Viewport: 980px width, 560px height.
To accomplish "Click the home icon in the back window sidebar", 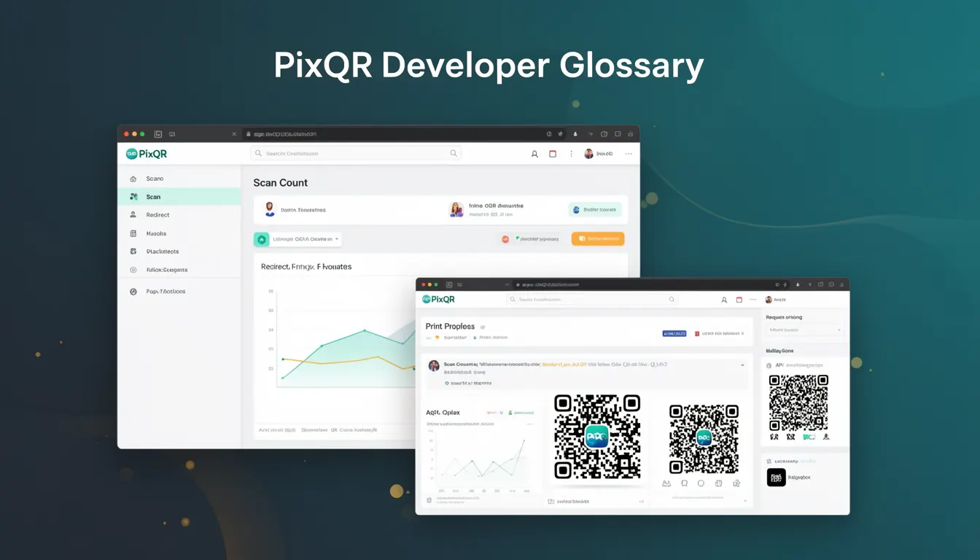I will click(x=133, y=179).
